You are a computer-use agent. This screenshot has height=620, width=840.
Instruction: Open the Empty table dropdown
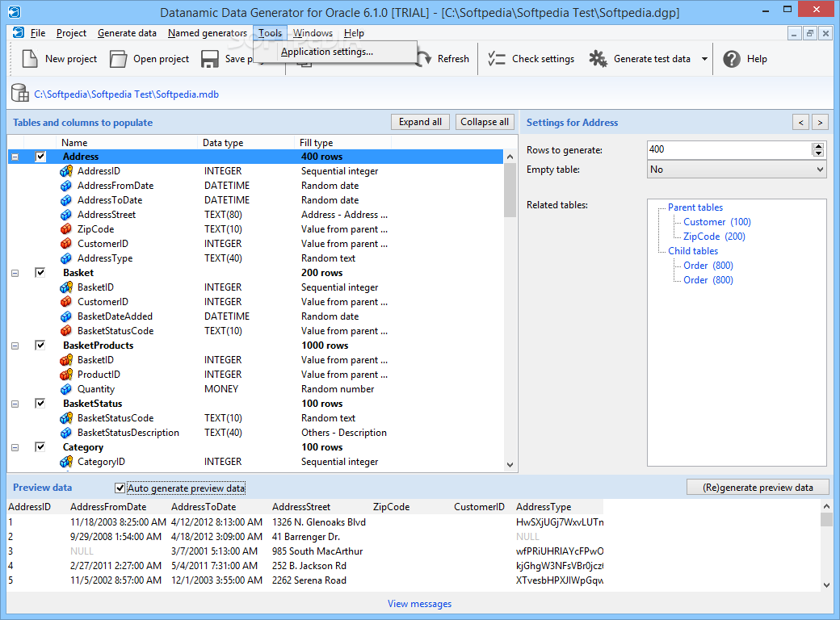pos(736,170)
